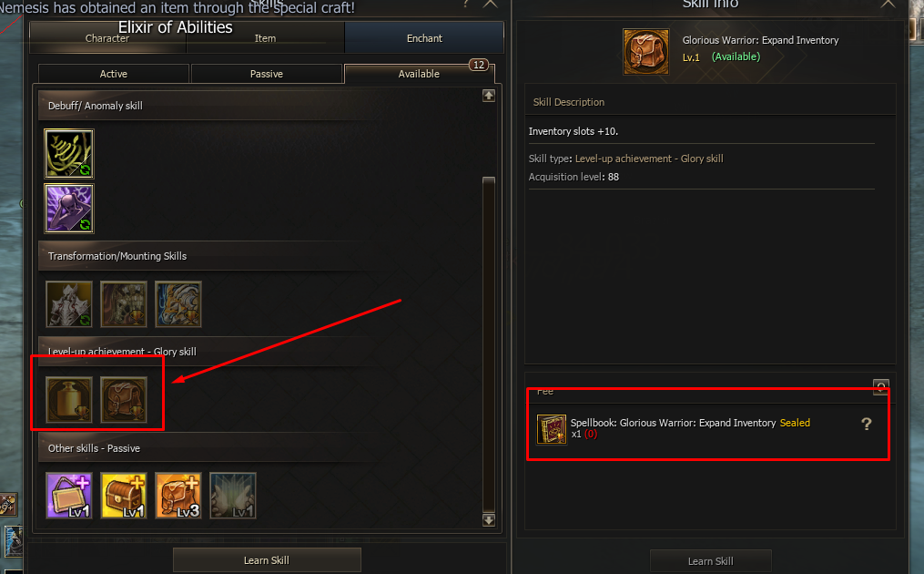The height and width of the screenshot is (574, 924).
Task: Click the armored knight transformation skill icon
Action: coord(69,304)
